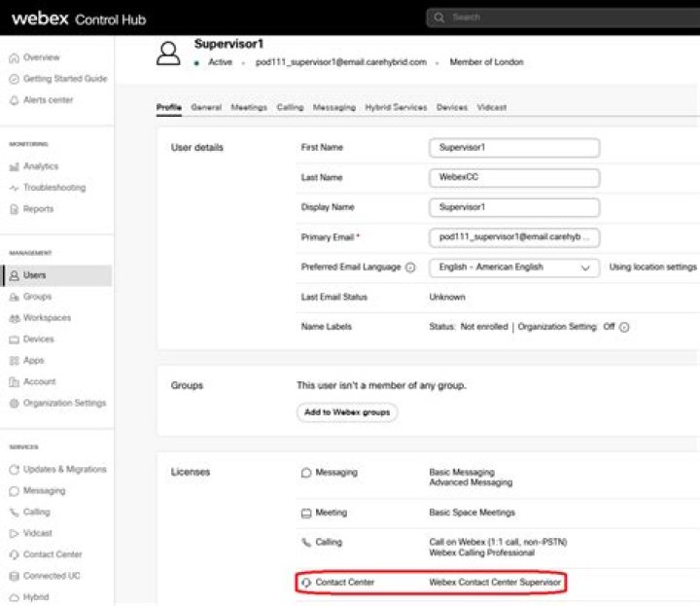
Task: Switch to the Profile tab
Action: click(169, 107)
